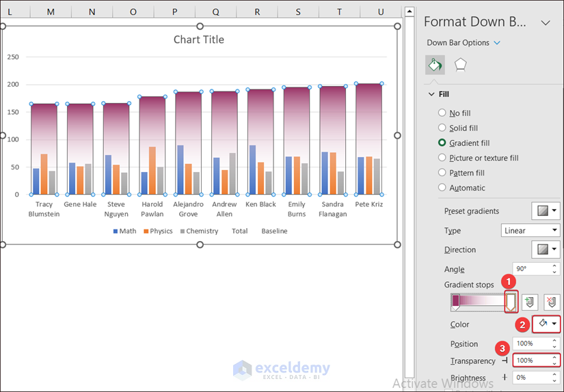Click the Chart Title text
Viewport: 564px width, 392px height.
click(198, 40)
